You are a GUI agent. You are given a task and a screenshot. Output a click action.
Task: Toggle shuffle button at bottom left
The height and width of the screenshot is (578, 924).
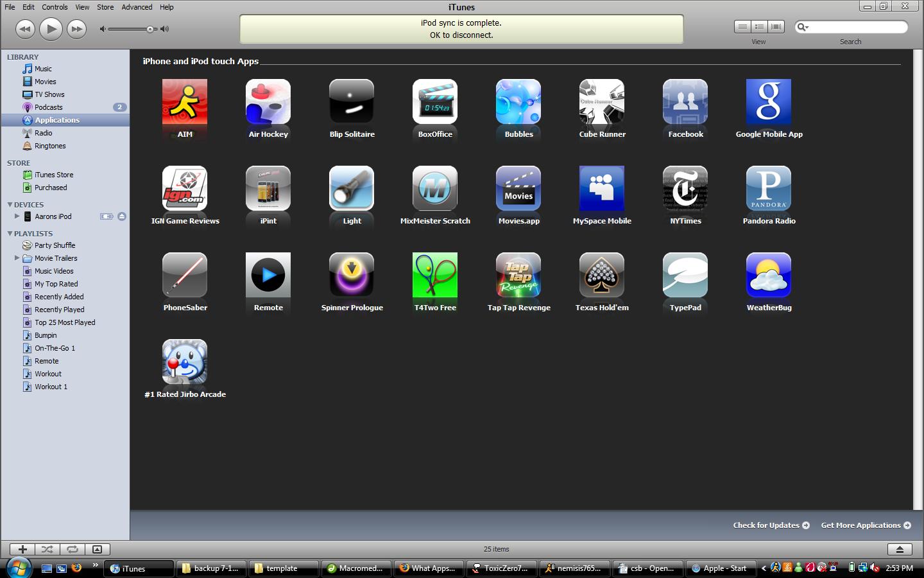(x=47, y=549)
